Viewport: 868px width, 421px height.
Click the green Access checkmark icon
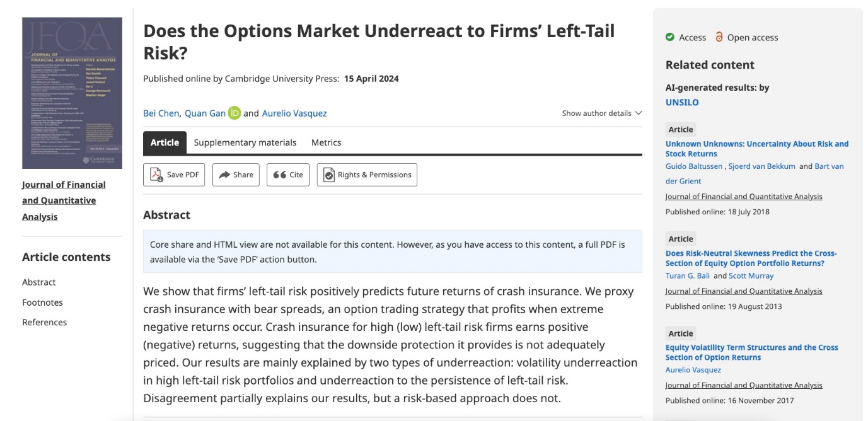click(x=670, y=37)
